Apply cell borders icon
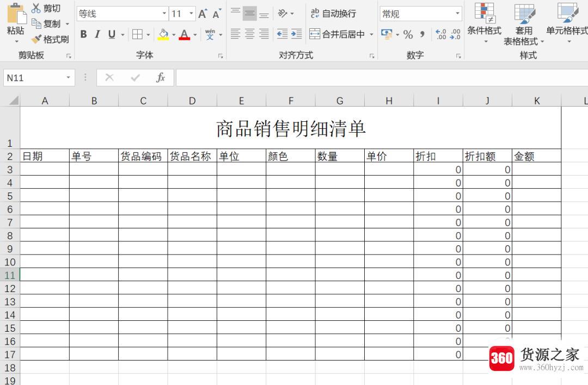The height and width of the screenshot is (385, 588). tap(137, 34)
